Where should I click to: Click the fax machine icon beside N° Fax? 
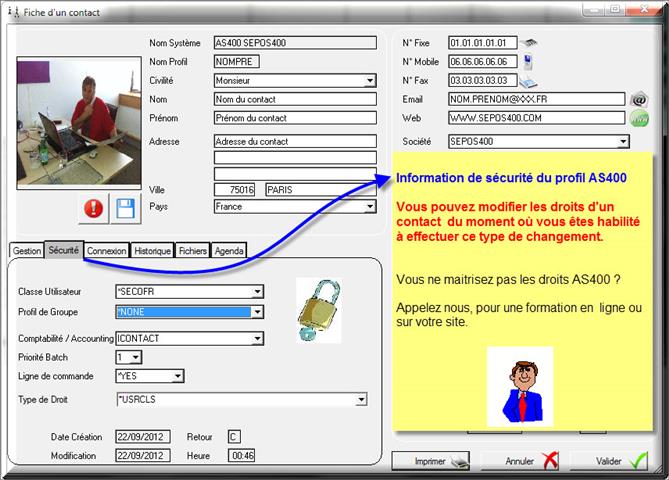coord(529,81)
